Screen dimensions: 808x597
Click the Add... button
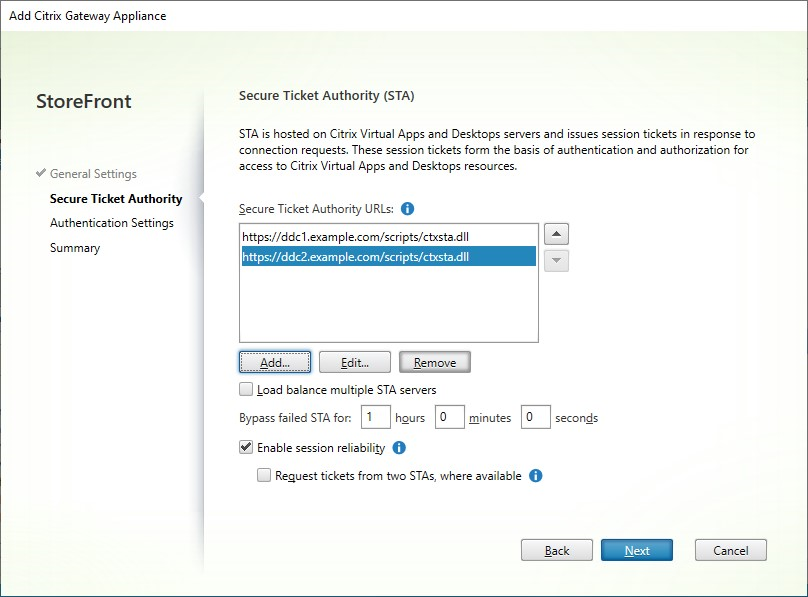(275, 362)
